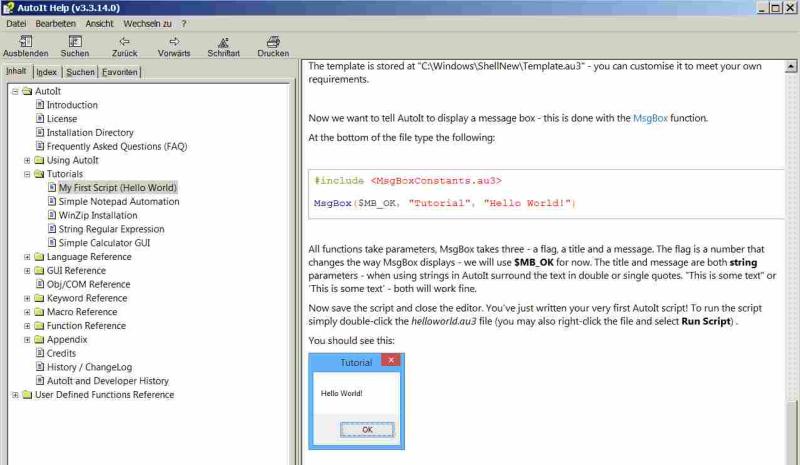This screenshot has height=465, width=800.
Task: Expand the Function Reference node
Action: pos(27,326)
